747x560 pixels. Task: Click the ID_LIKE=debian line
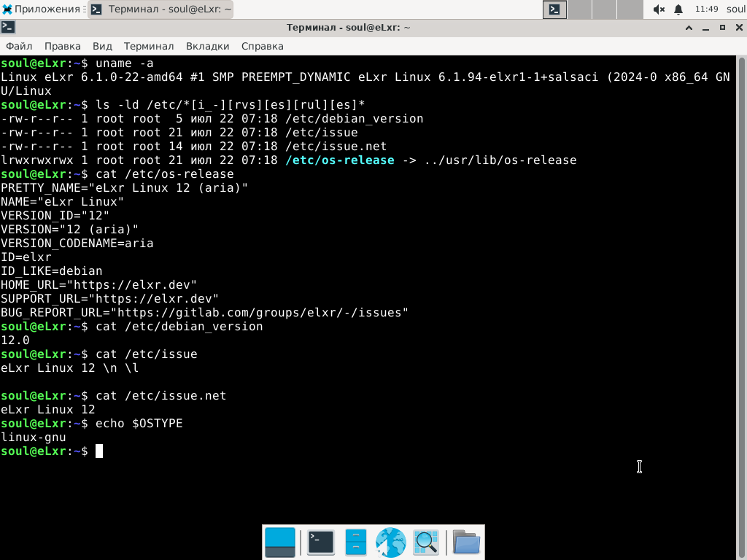click(52, 271)
